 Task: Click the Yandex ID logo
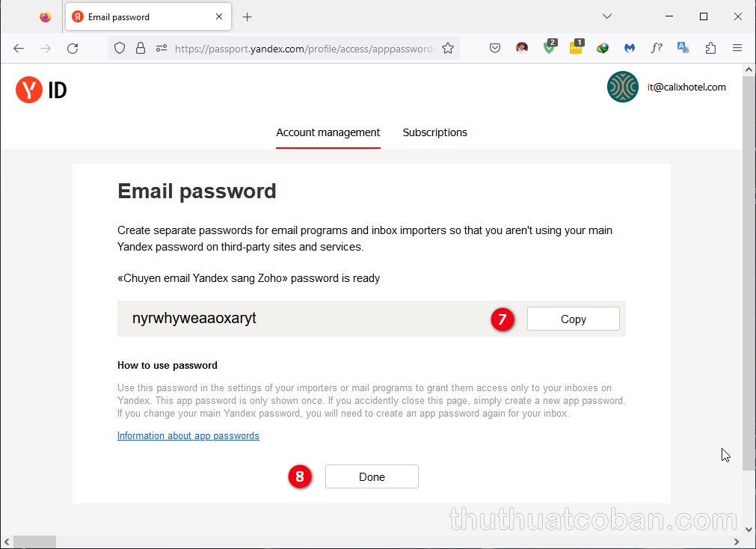(41, 91)
